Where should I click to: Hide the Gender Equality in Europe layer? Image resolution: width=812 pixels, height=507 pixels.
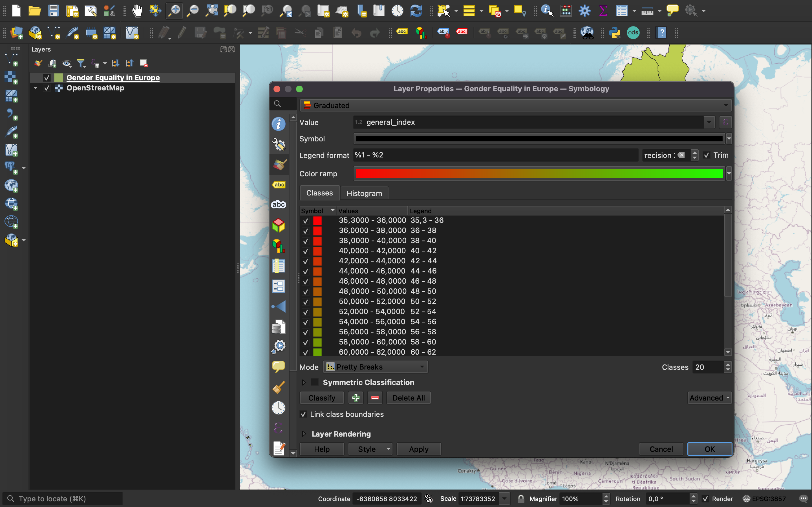coord(47,78)
